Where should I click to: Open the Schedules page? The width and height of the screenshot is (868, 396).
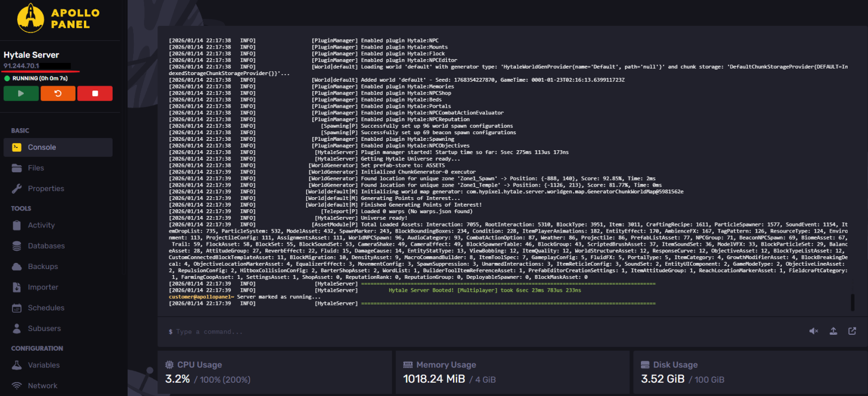click(46, 308)
